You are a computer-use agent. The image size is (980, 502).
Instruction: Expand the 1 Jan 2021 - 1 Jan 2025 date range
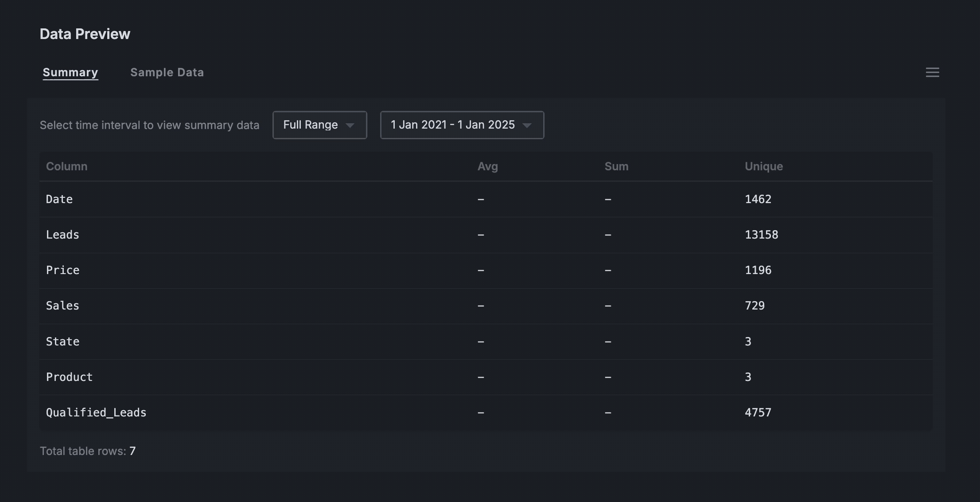tap(462, 125)
